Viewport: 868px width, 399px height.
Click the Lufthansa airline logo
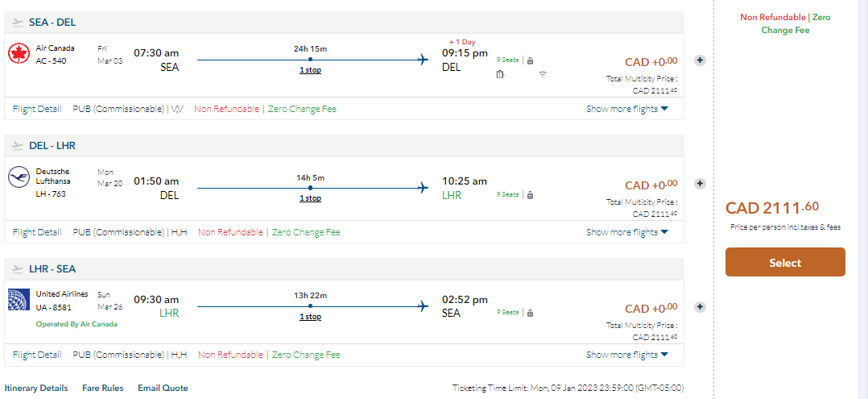pos(19,177)
